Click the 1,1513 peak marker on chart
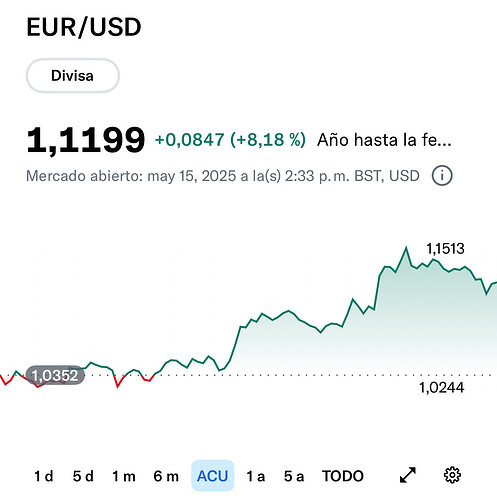Viewport: 497px width, 500px height. click(445, 249)
